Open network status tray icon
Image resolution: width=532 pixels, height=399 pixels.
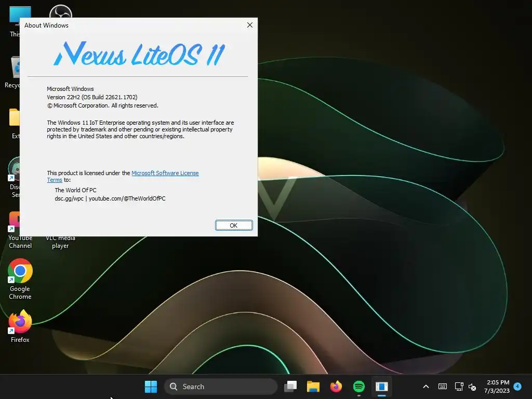click(459, 387)
